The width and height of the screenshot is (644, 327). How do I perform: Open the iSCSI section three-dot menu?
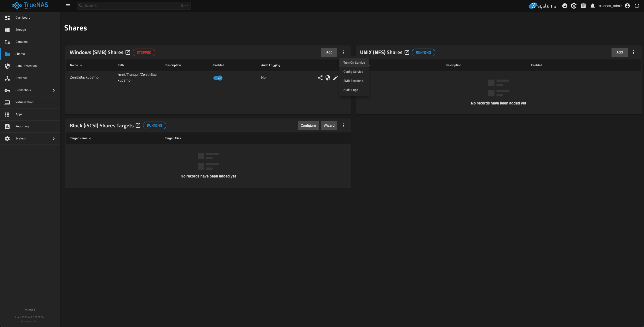pyautogui.click(x=343, y=125)
